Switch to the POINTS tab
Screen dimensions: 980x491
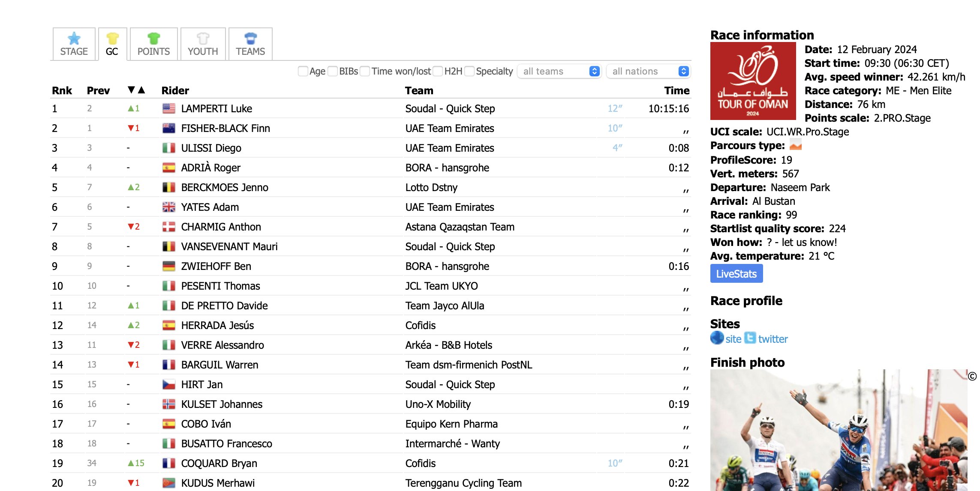(153, 44)
